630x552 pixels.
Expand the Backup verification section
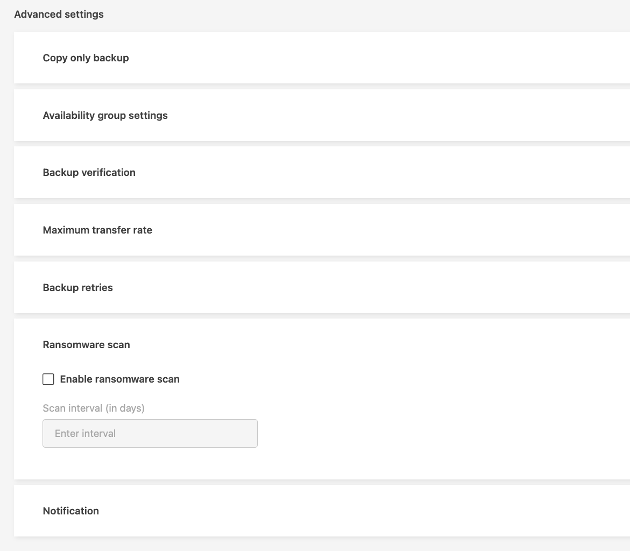pos(320,172)
